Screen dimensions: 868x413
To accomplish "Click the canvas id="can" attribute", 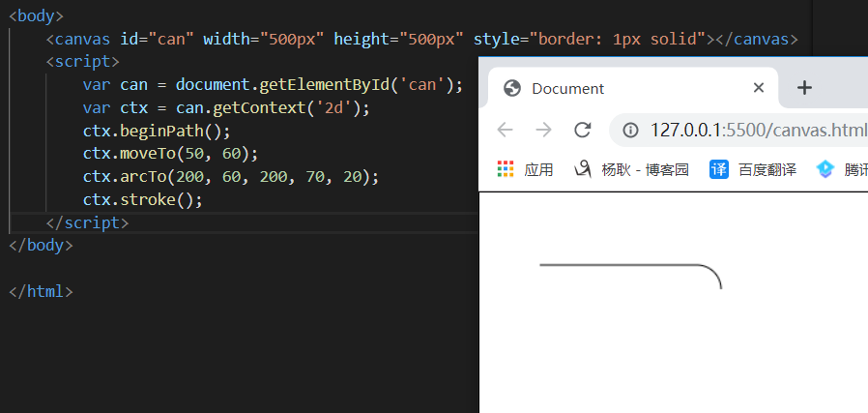I will pyautogui.click(x=157, y=39).
